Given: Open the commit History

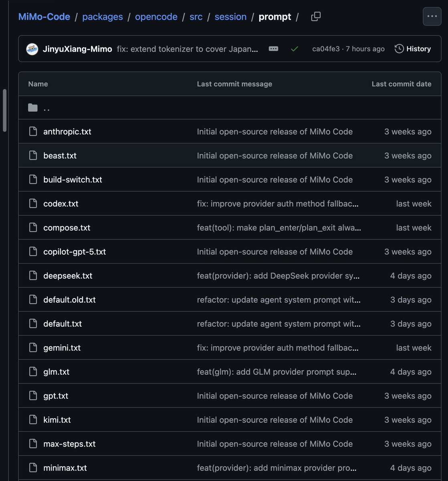Looking at the screenshot, I should pyautogui.click(x=413, y=49).
